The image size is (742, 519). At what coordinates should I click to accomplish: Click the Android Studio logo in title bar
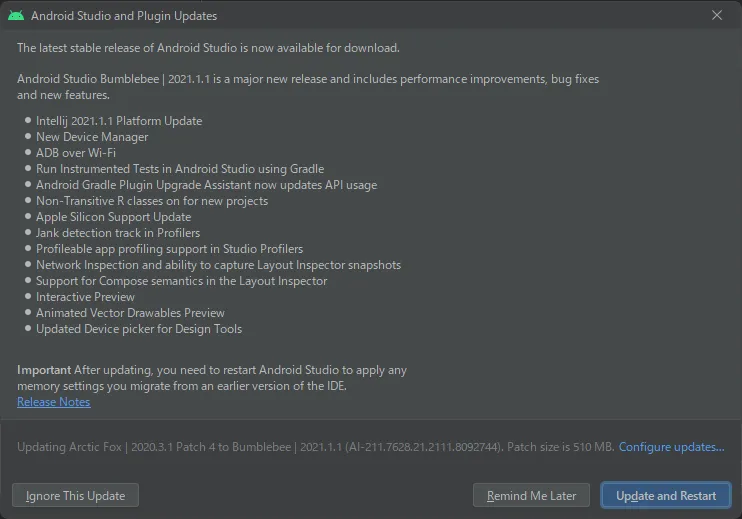(x=16, y=16)
